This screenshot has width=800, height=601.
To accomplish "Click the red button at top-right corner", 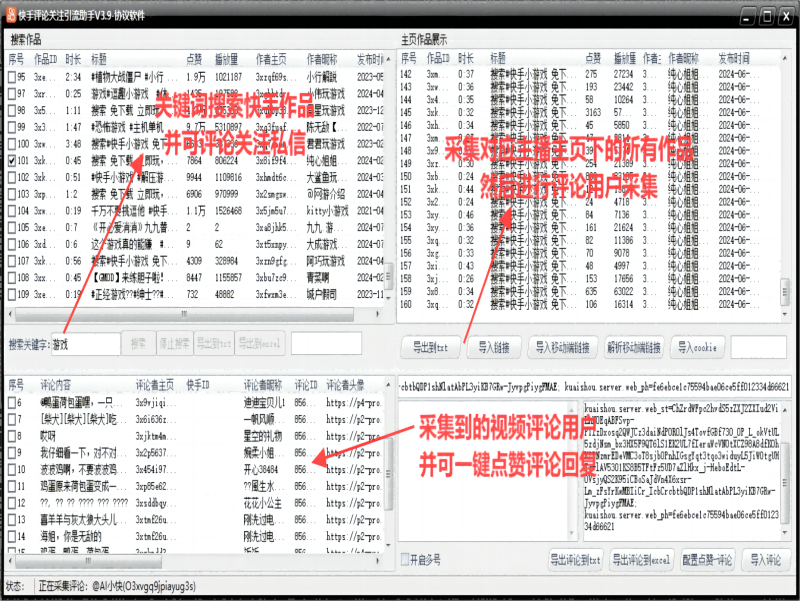I will click(x=786, y=15).
